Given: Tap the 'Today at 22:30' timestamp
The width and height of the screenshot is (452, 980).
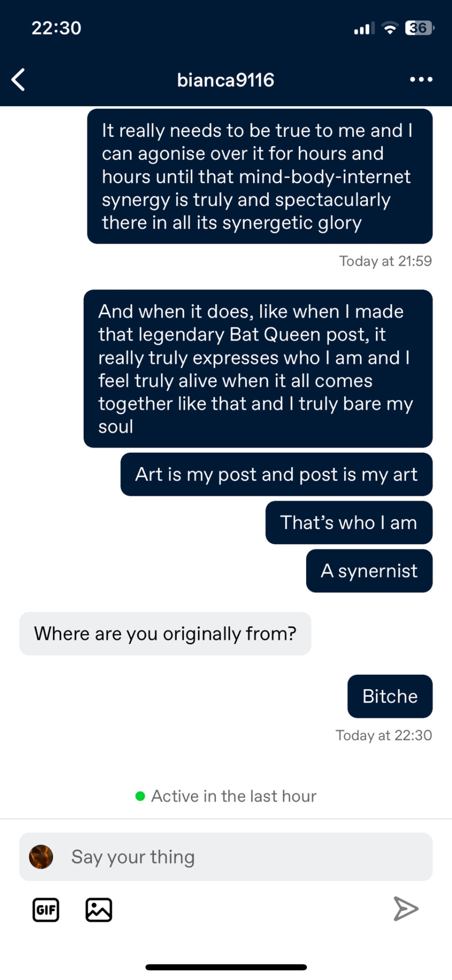Looking at the screenshot, I should click(x=383, y=736).
